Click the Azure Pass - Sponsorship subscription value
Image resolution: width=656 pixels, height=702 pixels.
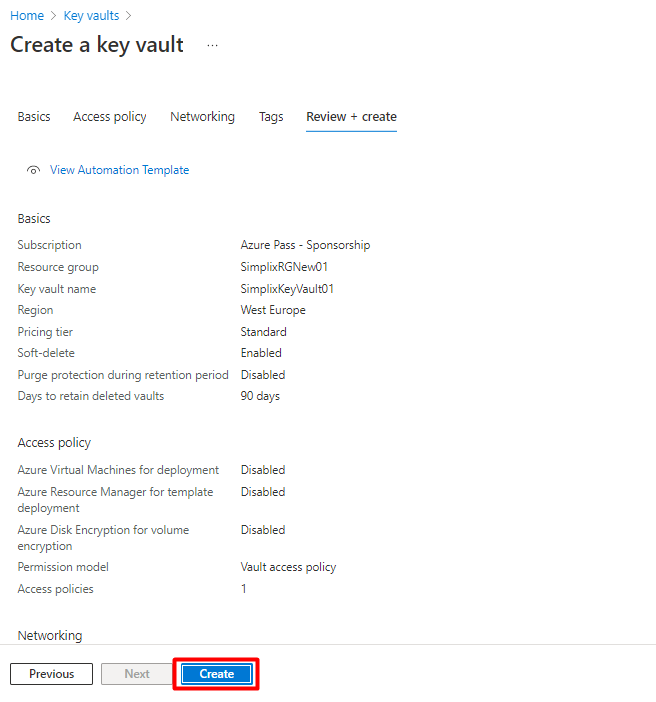click(x=305, y=245)
